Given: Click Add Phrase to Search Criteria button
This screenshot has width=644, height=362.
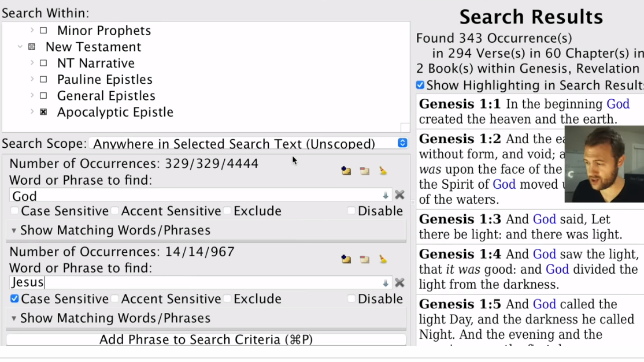Looking at the screenshot, I should [206, 339].
